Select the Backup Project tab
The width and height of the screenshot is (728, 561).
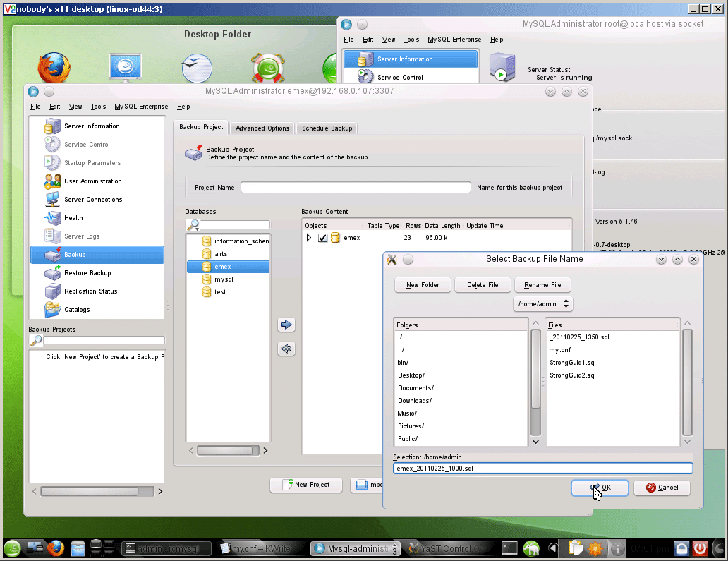tap(201, 127)
